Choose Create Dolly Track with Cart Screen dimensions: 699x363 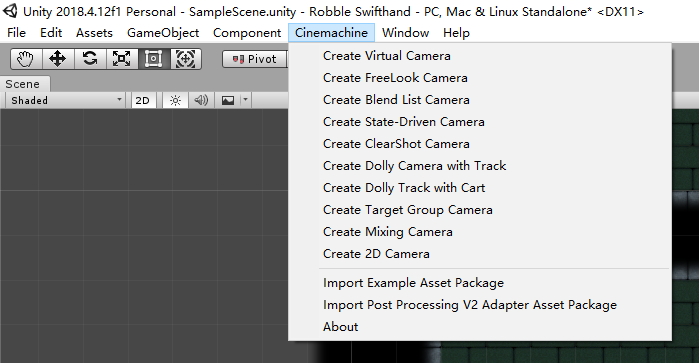click(480, 188)
